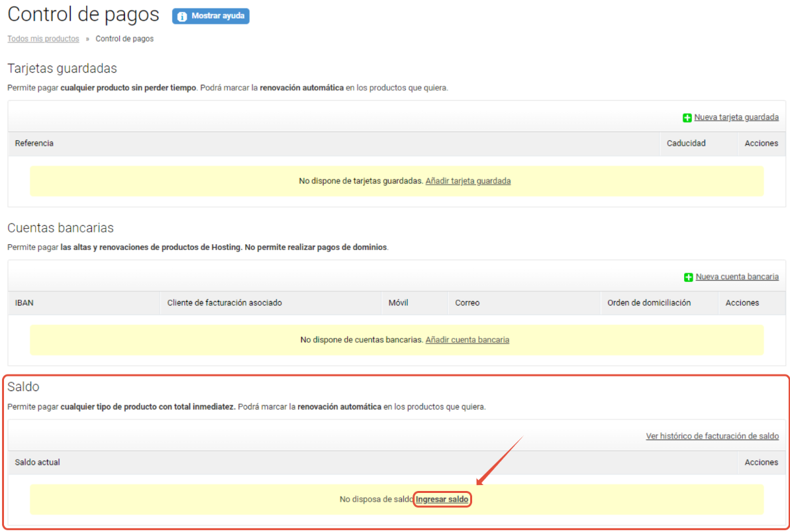Image resolution: width=790 pixels, height=532 pixels.
Task: View Ver histórico de facturación de saldo
Action: (712, 436)
